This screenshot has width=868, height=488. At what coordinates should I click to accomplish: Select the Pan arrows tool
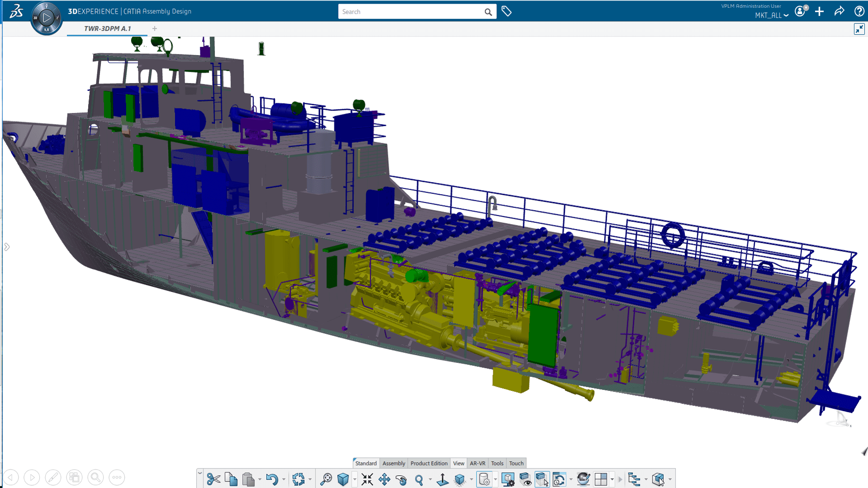[384, 479]
